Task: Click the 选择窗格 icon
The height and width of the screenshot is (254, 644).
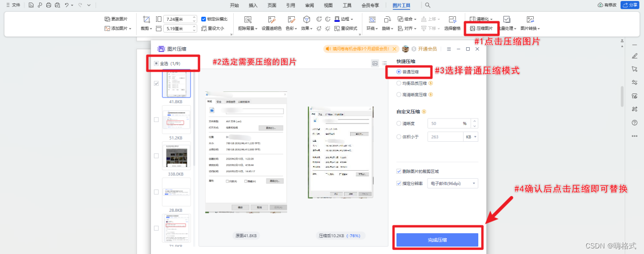Action: pyautogui.click(x=452, y=19)
